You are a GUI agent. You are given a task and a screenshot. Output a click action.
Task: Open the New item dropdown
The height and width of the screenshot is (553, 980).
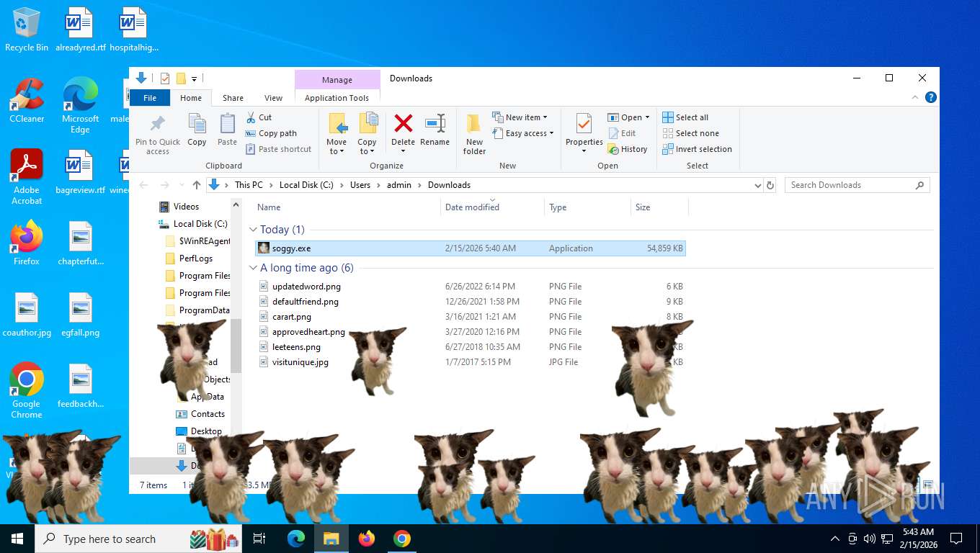coord(520,117)
